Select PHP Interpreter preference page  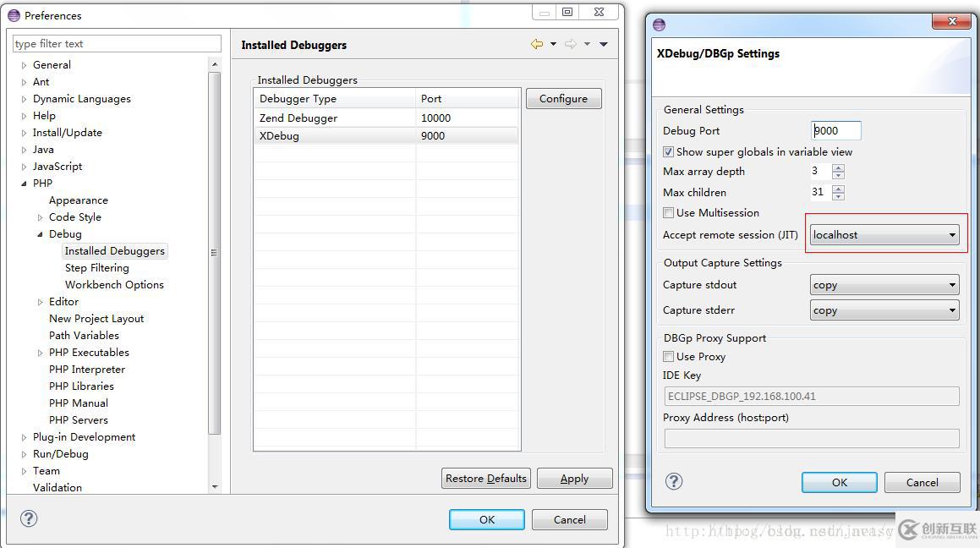pos(87,370)
